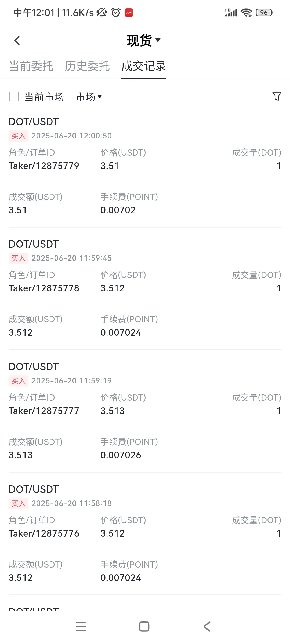This screenshot has height=644, width=290.
Task: Enable the 当前市场 checkbox
Action: 14,97
